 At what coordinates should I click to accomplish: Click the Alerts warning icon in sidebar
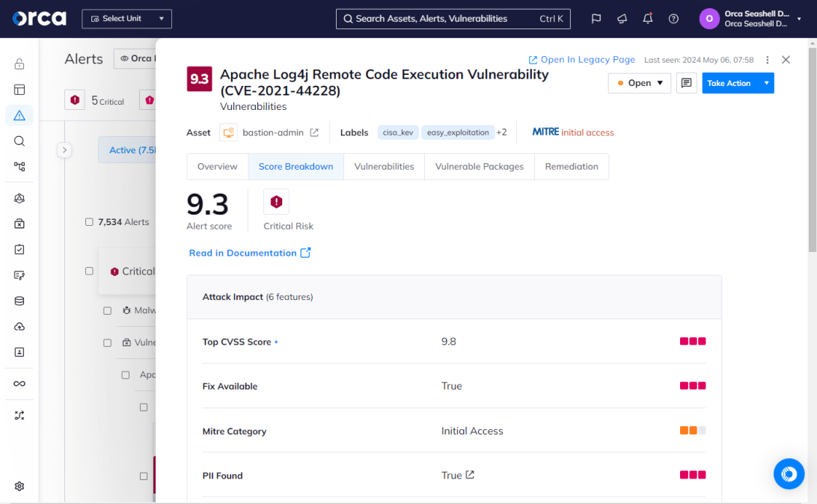[19, 115]
